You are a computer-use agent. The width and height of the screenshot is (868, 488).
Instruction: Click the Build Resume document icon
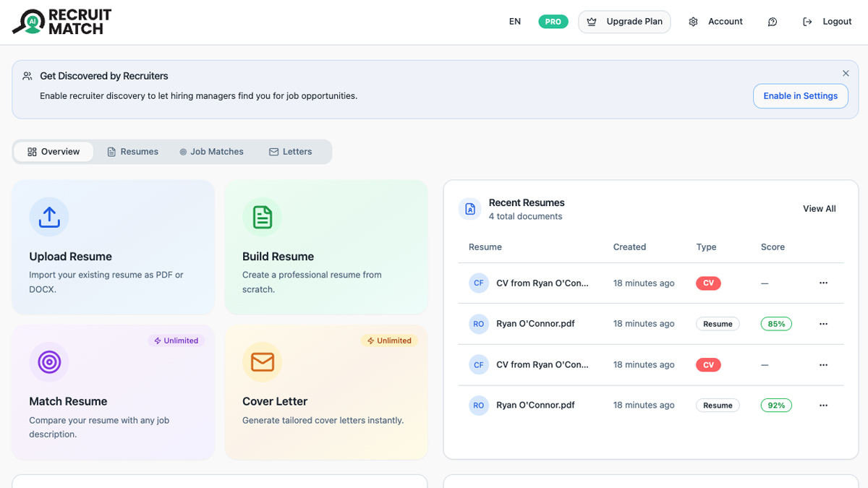coord(262,216)
